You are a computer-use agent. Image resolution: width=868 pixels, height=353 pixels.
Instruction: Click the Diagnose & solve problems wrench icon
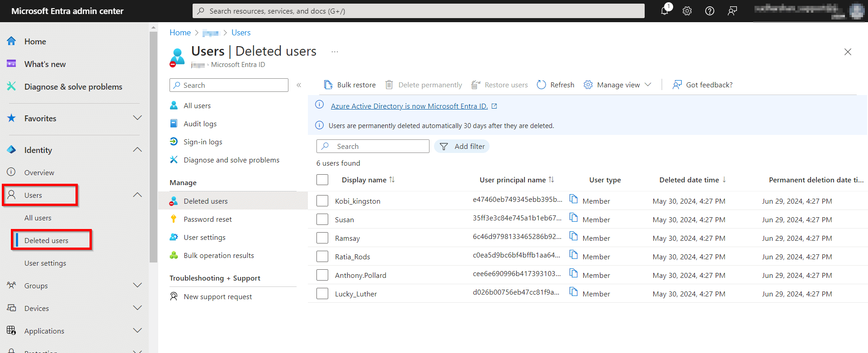[x=11, y=86]
